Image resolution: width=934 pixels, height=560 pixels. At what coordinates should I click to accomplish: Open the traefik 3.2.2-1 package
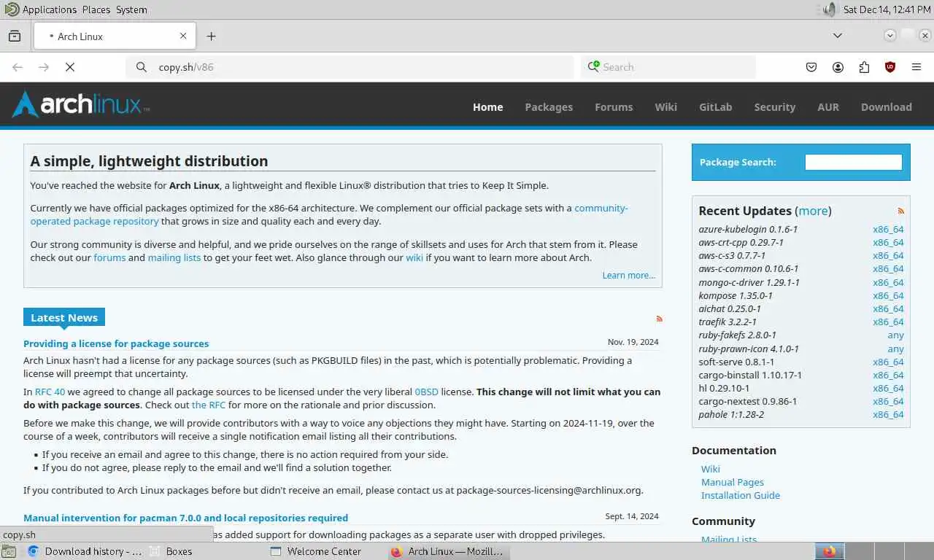tap(727, 322)
